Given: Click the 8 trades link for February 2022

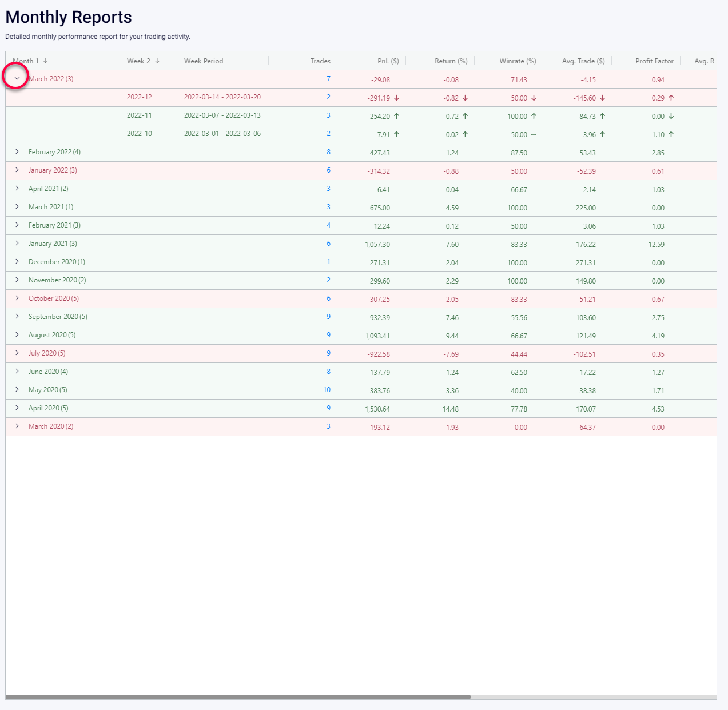Looking at the screenshot, I should click(x=328, y=152).
